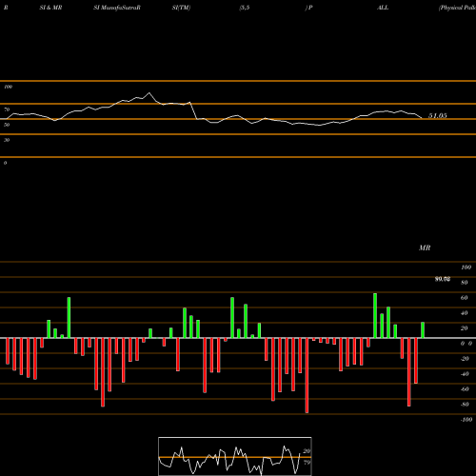The height and width of the screenshot is (476, 476).
Task: Click the MunafaSutra header text
Action: 117,8
